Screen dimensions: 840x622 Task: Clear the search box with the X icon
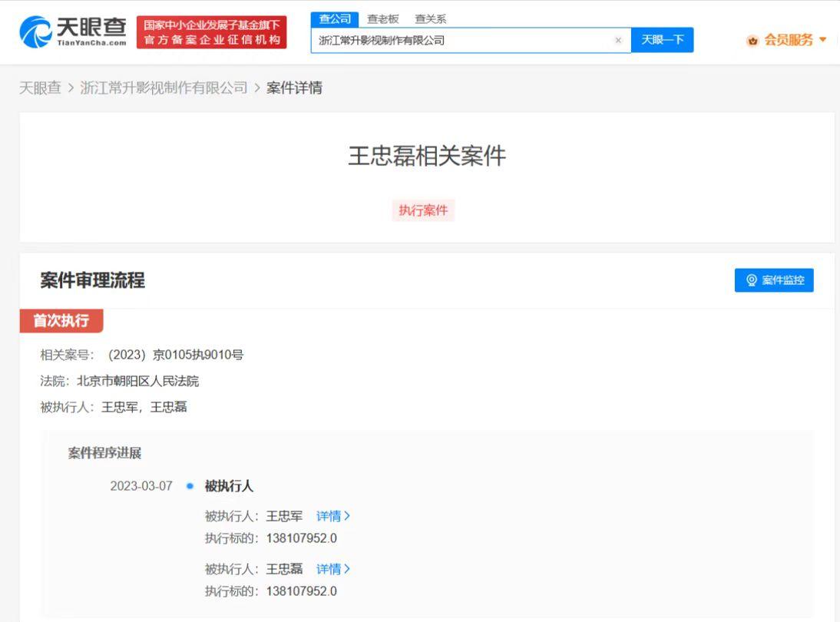618,40
